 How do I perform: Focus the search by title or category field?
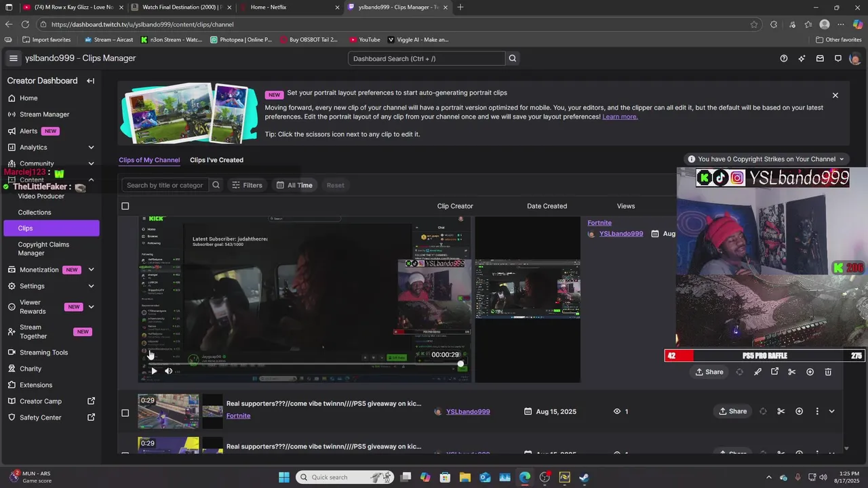(x=165, y=185)
